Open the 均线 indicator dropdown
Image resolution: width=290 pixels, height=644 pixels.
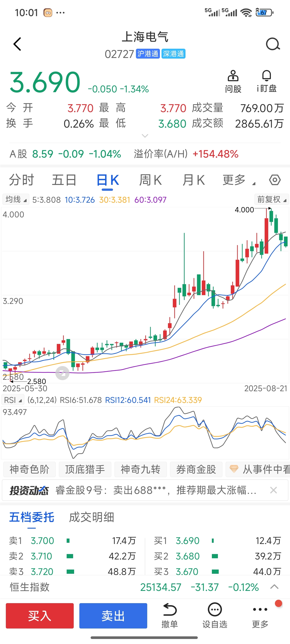tap(16, 199)
